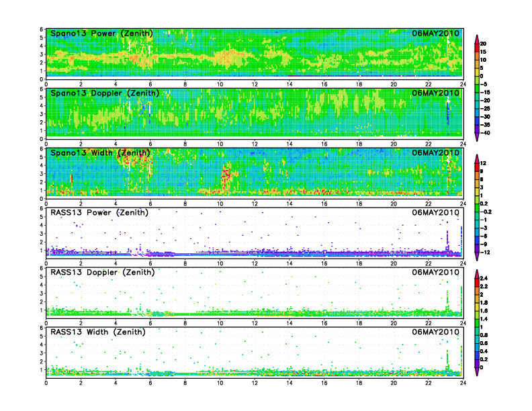Click the '15' label on top colorbar
This screenshot has height=411, width=532.
[x=483, y=52]
